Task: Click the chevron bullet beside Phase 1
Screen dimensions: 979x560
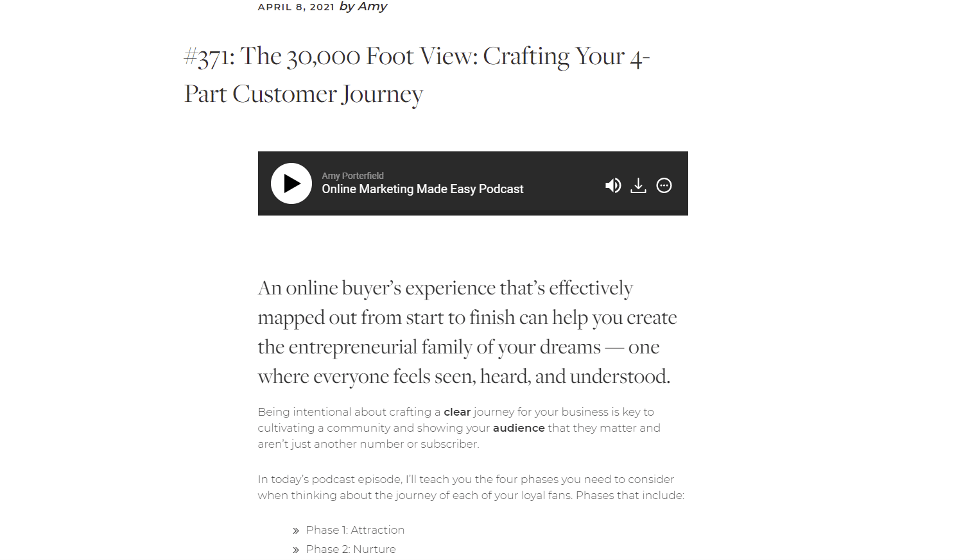Action: tap(296, 530)
